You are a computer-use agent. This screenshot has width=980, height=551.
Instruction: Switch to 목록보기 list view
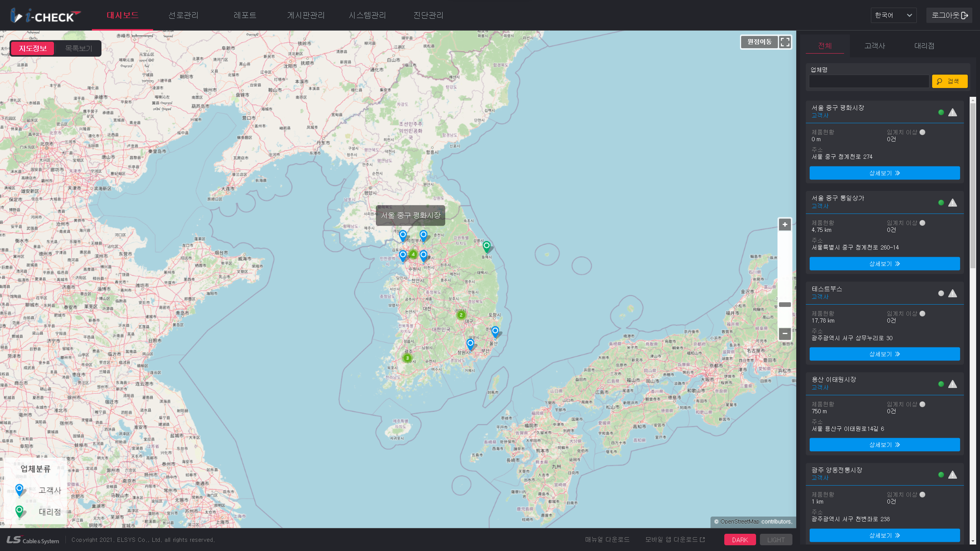click(78, 48)
